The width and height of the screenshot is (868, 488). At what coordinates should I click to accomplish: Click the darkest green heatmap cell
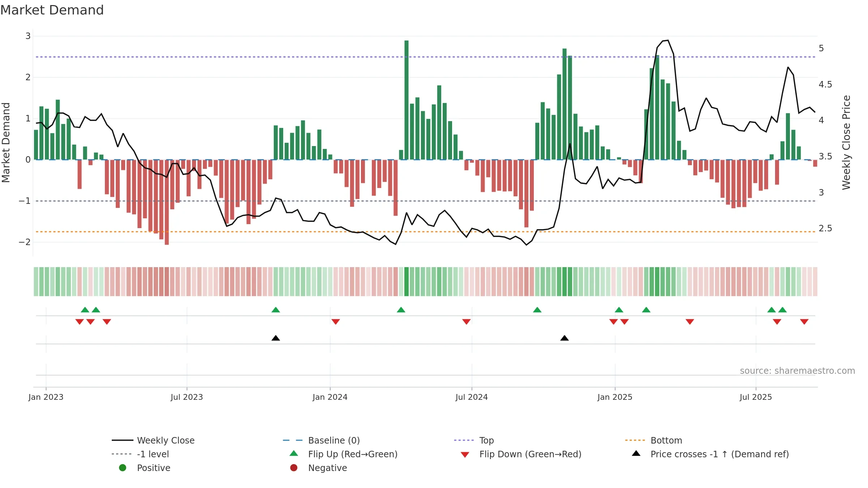(407, 282)
